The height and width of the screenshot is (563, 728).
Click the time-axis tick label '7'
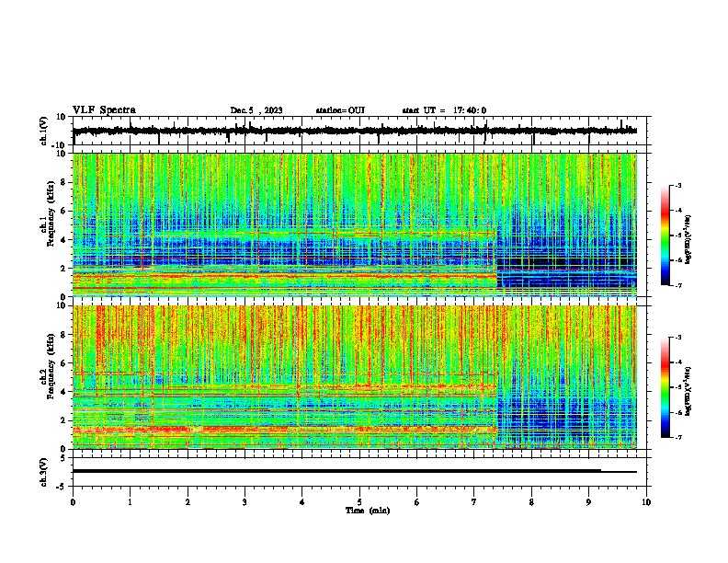(x=474, y=502)
